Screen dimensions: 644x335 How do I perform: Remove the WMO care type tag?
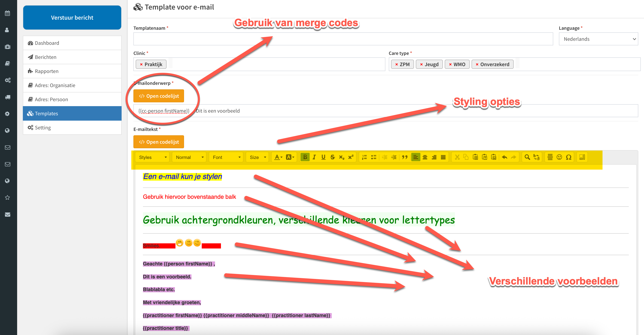[x=450, y=65]
